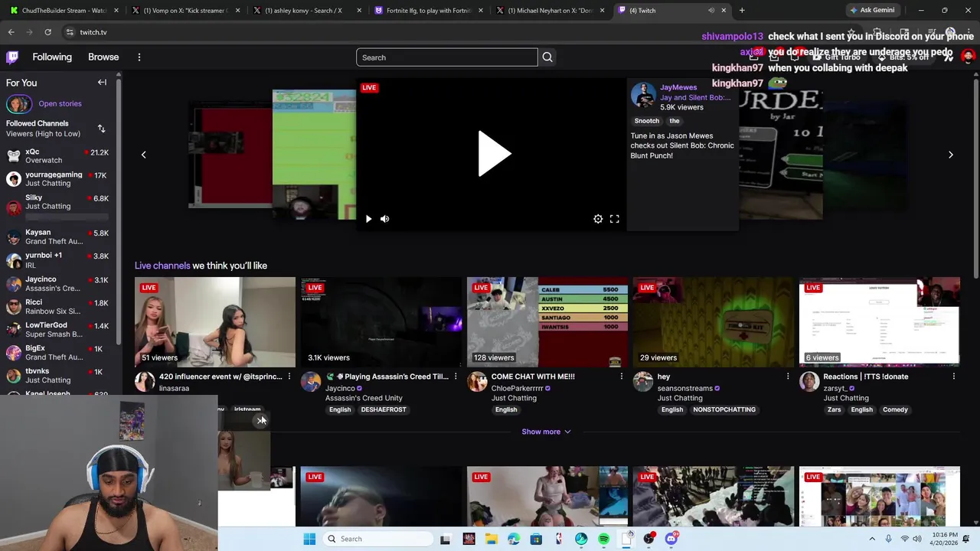Open tbvnks channel in sidebar
This screenshot has height=551, width=980.
60,376
